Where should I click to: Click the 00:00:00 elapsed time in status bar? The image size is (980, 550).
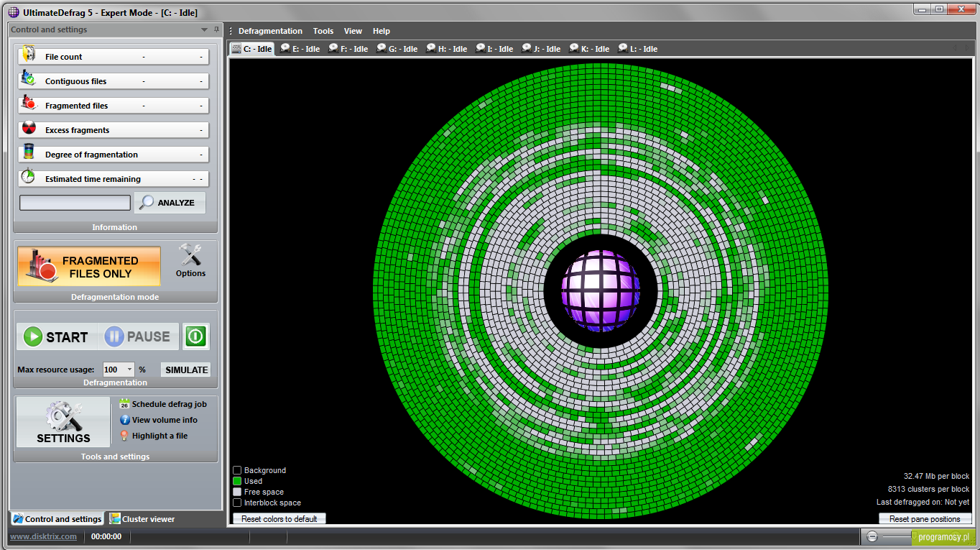click(x=106, y=536)
